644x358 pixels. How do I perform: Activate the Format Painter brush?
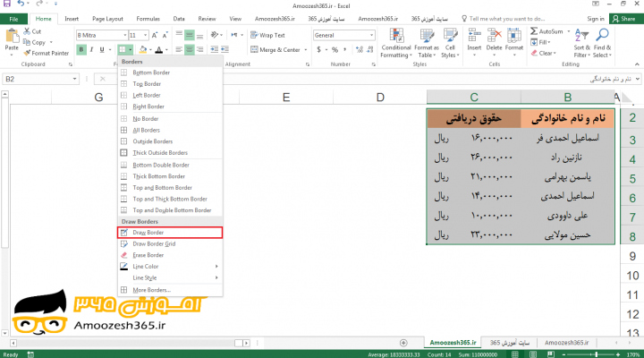27,53
